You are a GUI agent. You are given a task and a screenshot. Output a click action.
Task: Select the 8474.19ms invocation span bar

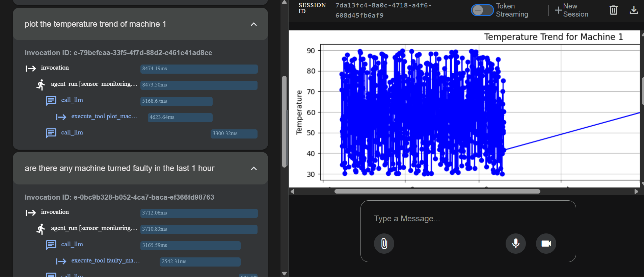(x=199, y=69)
